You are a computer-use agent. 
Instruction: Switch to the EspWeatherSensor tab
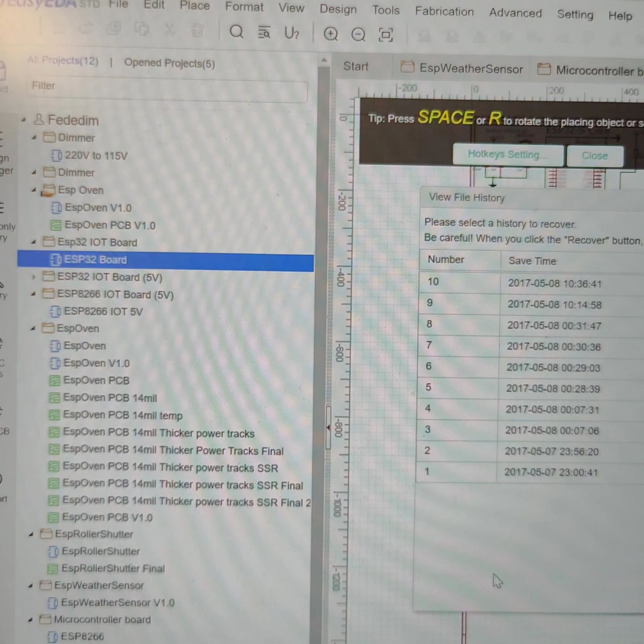(462, 68)
